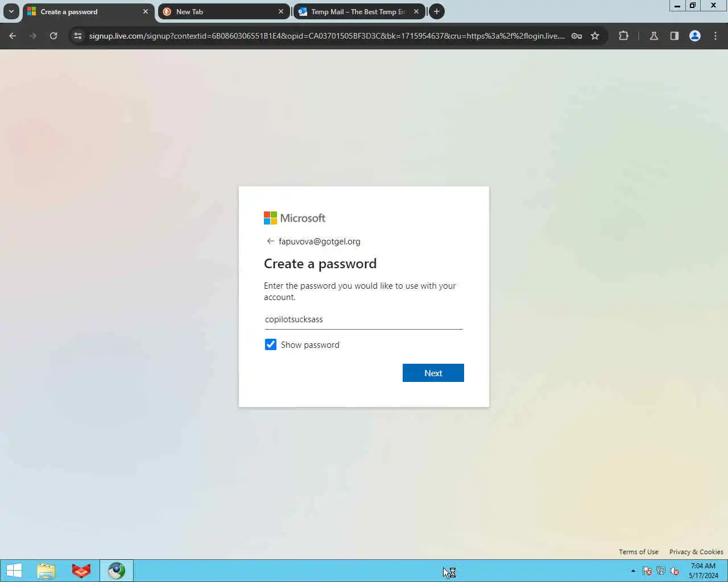Go back to the email step arrow

point(271,241)
